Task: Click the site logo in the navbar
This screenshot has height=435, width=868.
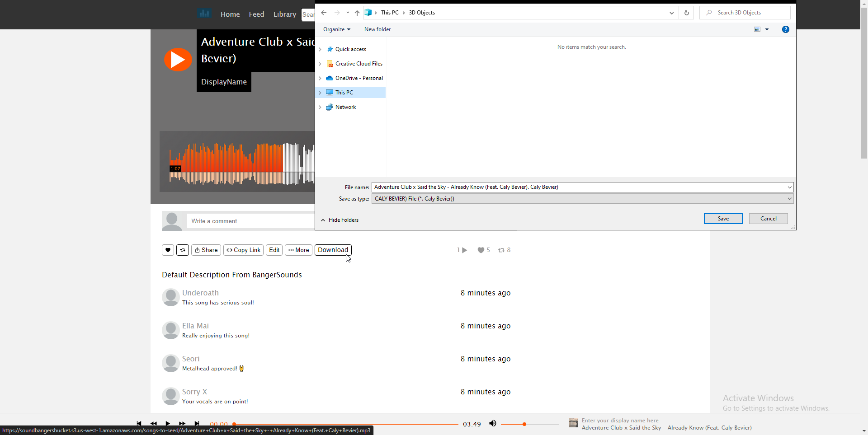Action: point(204,14)
